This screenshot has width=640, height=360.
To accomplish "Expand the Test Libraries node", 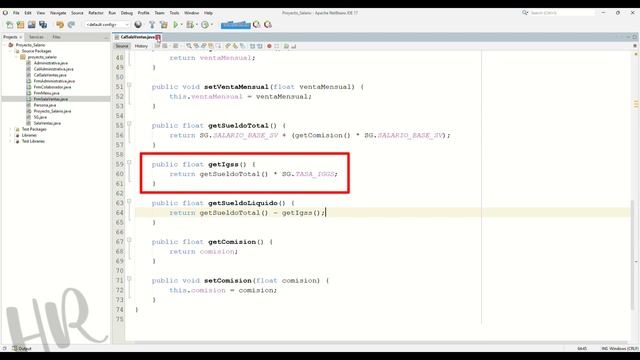I will (x=11, y=141).
